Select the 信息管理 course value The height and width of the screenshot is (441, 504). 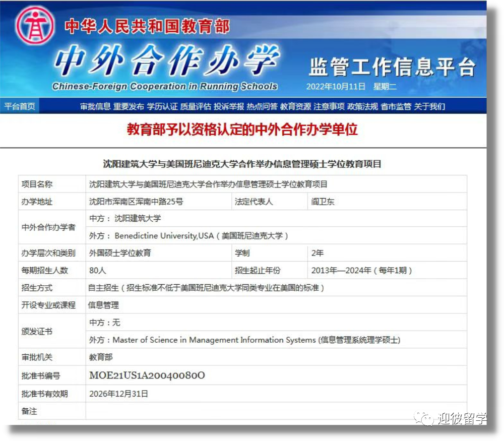point(103,305)
